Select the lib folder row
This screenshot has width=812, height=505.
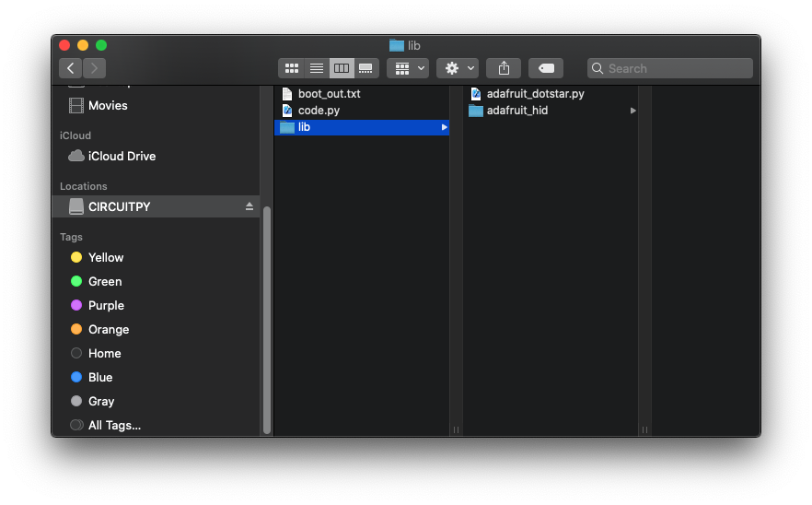click(362, 127)
